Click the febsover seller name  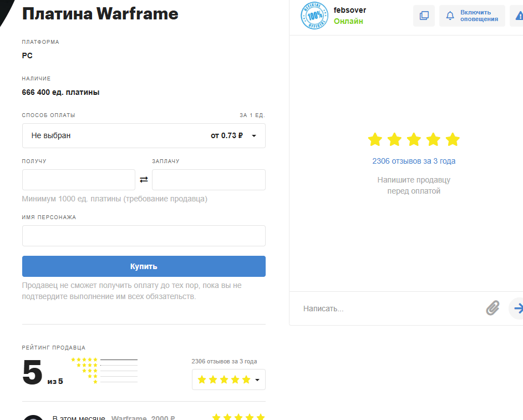350,10
